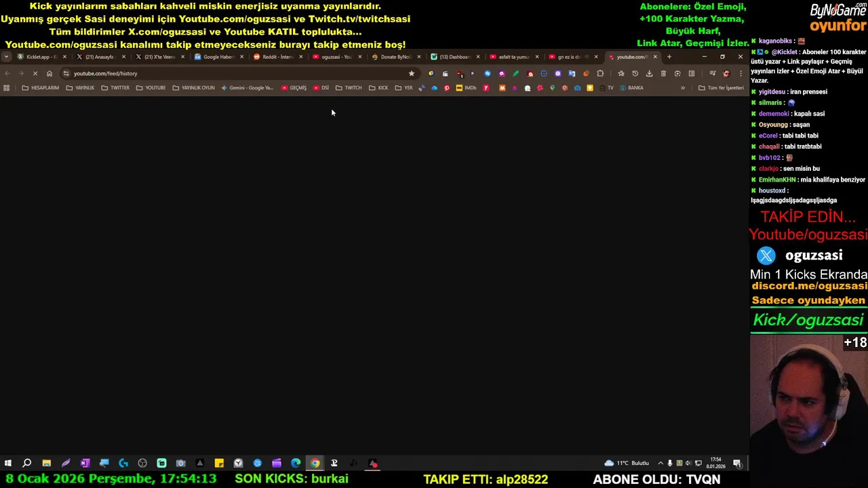The height and width of the screenshot is (488, 868).
Task: Open camera app from taskbar
Action: [180, 464]
